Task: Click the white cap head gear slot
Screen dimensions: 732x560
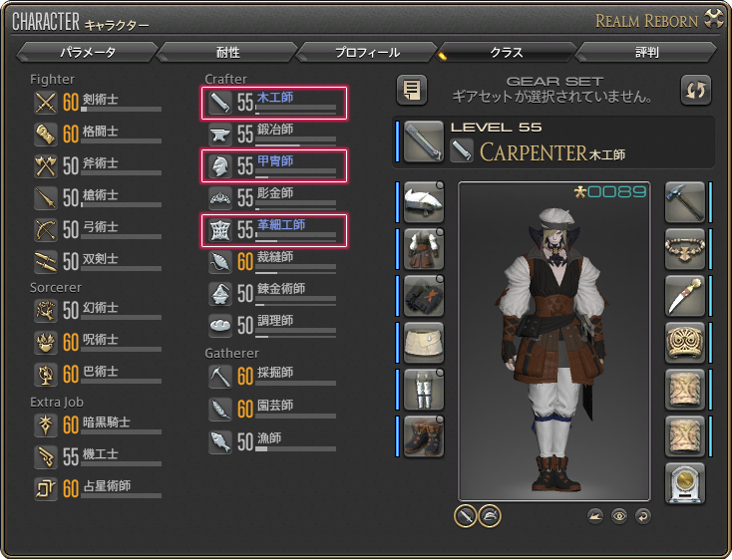Action: coord(424,202)
